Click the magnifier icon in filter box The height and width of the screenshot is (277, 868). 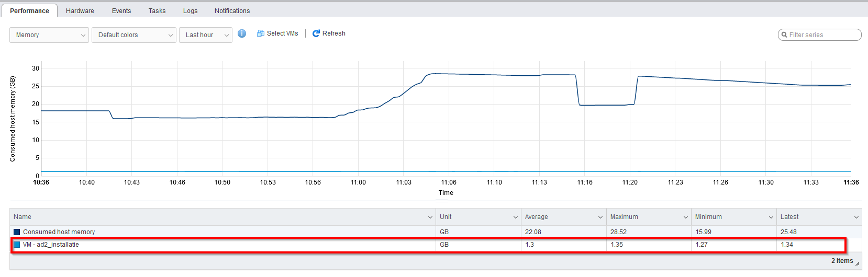[784, 35]
